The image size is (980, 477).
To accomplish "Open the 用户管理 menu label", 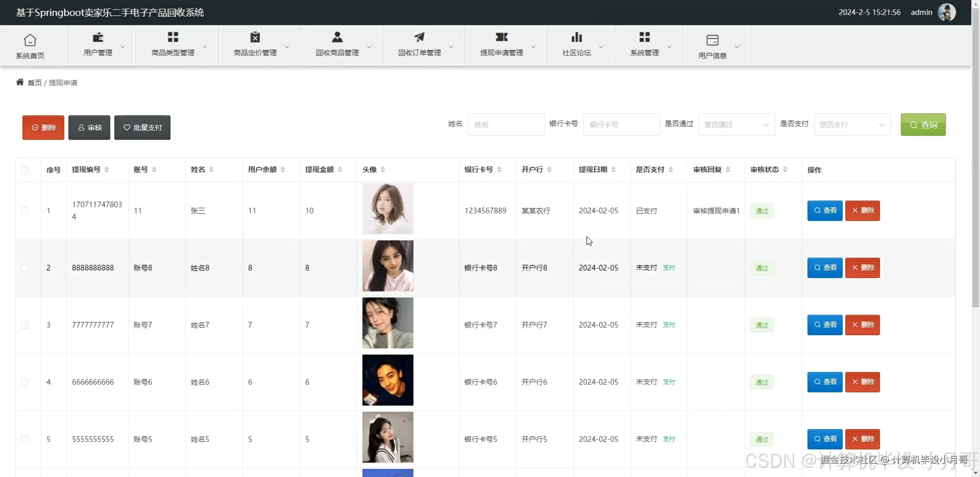I will [x=98, y=53].
